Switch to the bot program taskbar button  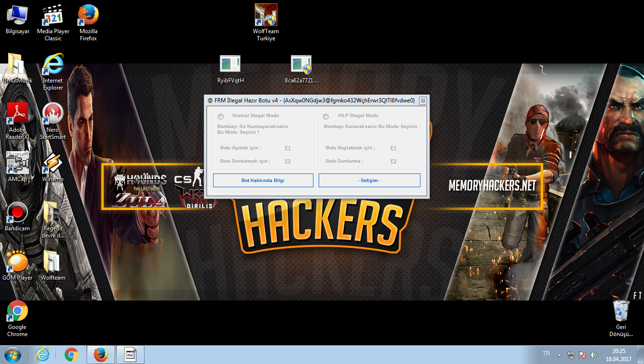(130, 355)
